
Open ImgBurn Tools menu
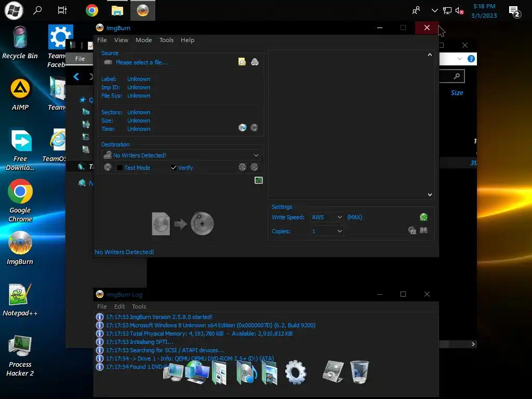[x=166, y=40]
